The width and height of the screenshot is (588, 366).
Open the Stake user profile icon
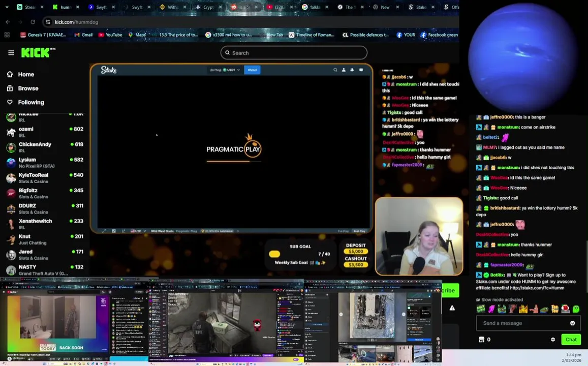(344, 70)
